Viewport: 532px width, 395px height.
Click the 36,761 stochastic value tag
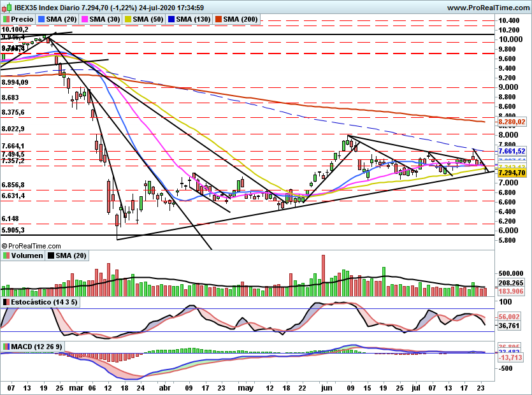tap(508, 326)
